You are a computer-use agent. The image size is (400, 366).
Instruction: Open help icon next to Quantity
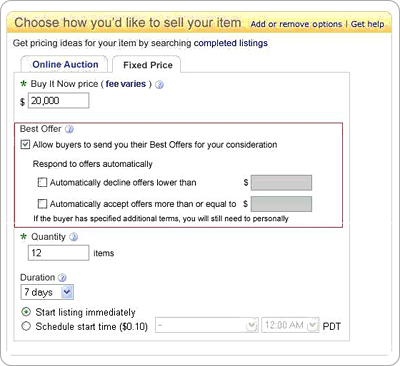pos(74,237)
